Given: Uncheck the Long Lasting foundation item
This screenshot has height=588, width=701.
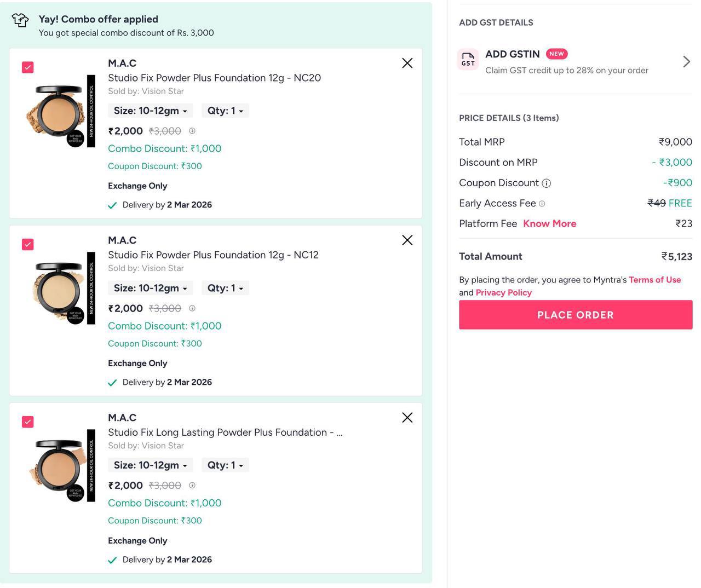Looking at the screenshot, I should [27, 422].
